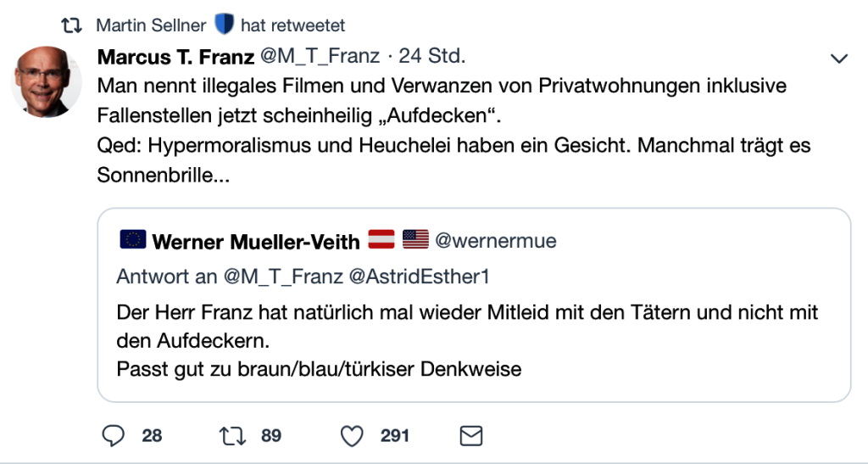Open Martin Sellner's profile link
Viewport: 868px width, 464px height.
tap(151, 25)
